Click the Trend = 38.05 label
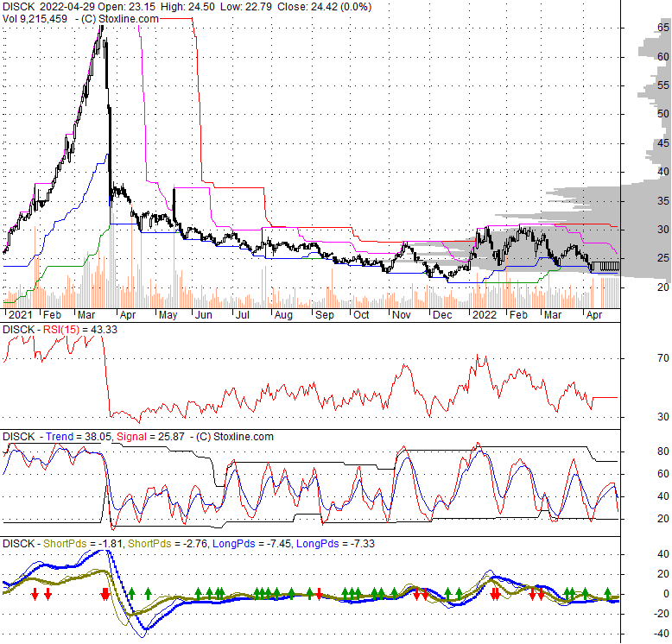The width and height of the screenshot is (672, 644). coord(79,437)
